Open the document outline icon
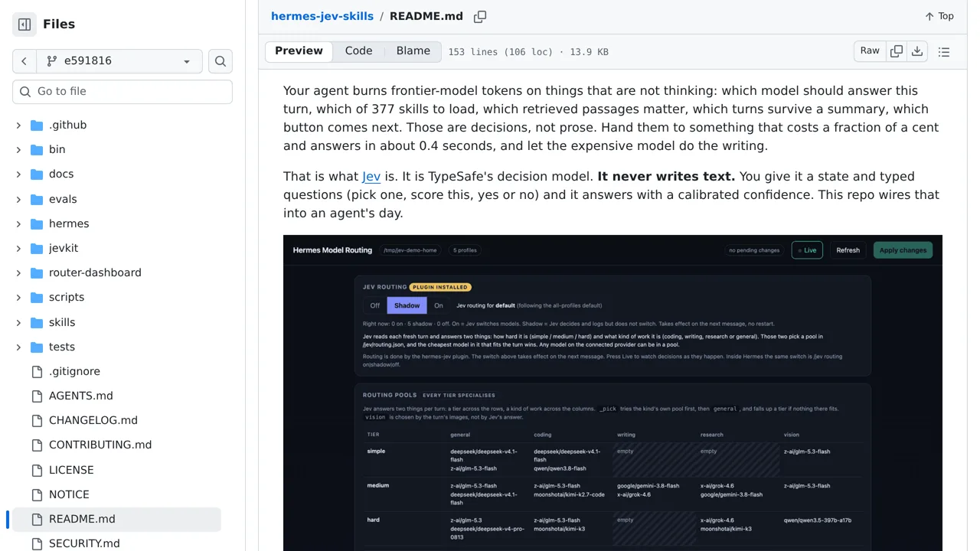The image size is (980, 551). pos(944,52)
